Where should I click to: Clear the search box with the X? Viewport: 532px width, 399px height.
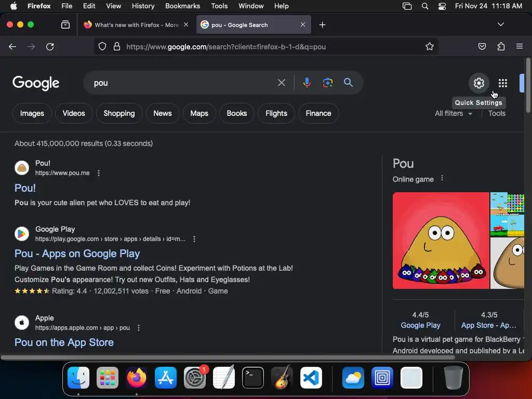(x=281, y=83)
